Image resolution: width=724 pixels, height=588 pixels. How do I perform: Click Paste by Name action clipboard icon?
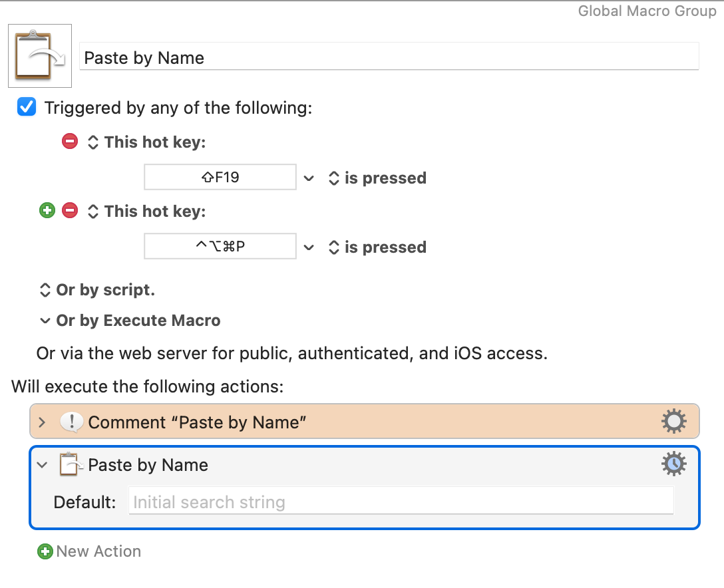[x=70, y=464]
